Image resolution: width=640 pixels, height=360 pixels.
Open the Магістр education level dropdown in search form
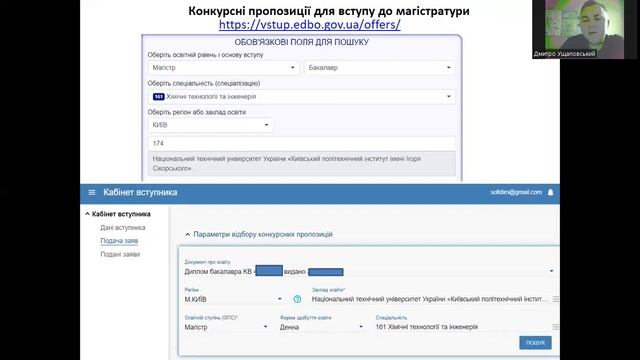tap(224, 68)
